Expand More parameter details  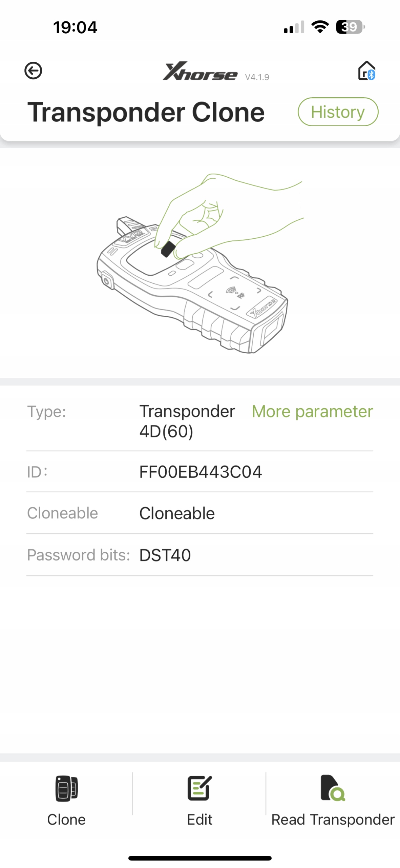[x=312, y=412]
